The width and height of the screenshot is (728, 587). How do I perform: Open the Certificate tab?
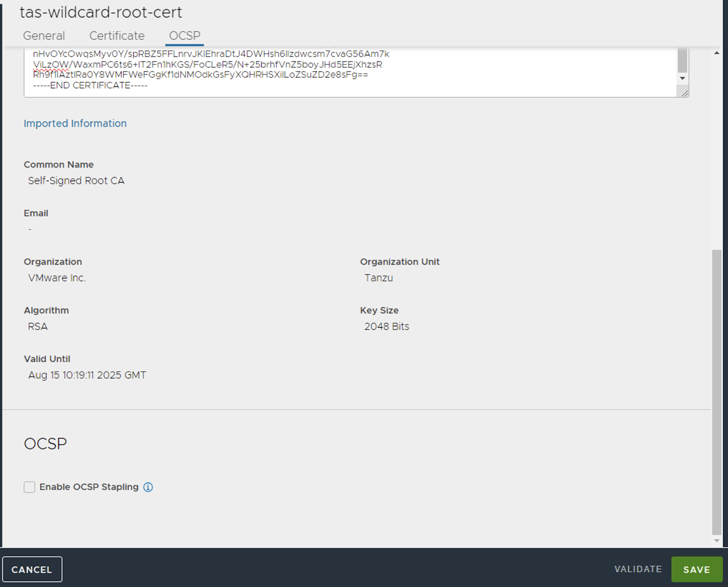click(x=117, y=35)
